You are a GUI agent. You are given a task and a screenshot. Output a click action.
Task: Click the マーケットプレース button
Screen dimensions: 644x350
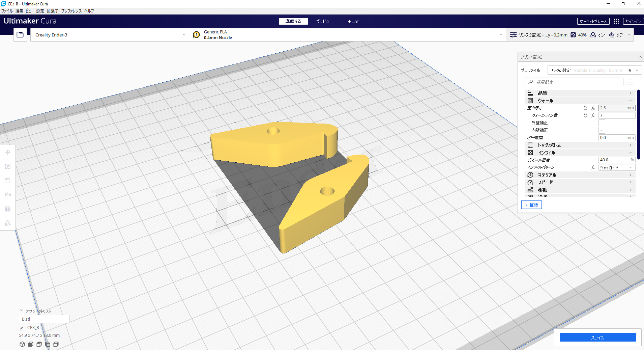click(593, 21)
